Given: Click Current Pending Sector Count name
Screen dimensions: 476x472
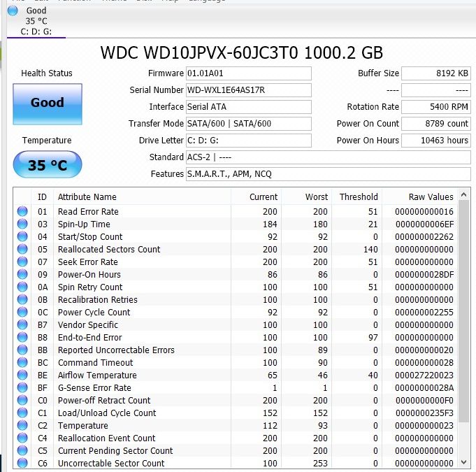Looking at the screenshot, I should tap(115, 451).
